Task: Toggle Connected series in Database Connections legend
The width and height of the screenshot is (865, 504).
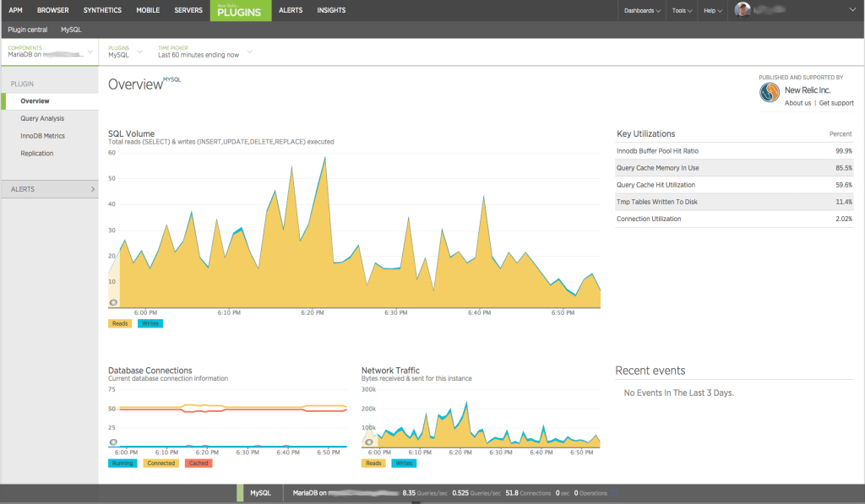Action: coord(161,463)
